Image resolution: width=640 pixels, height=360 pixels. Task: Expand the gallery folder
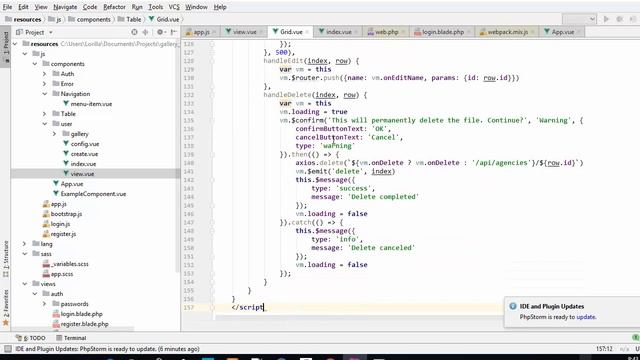coord(54,134)
